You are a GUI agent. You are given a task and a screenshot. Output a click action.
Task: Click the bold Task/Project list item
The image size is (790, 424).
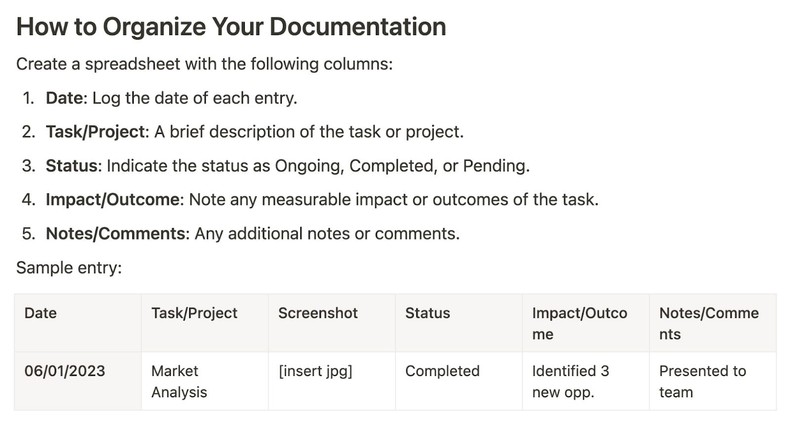(97, 132)
